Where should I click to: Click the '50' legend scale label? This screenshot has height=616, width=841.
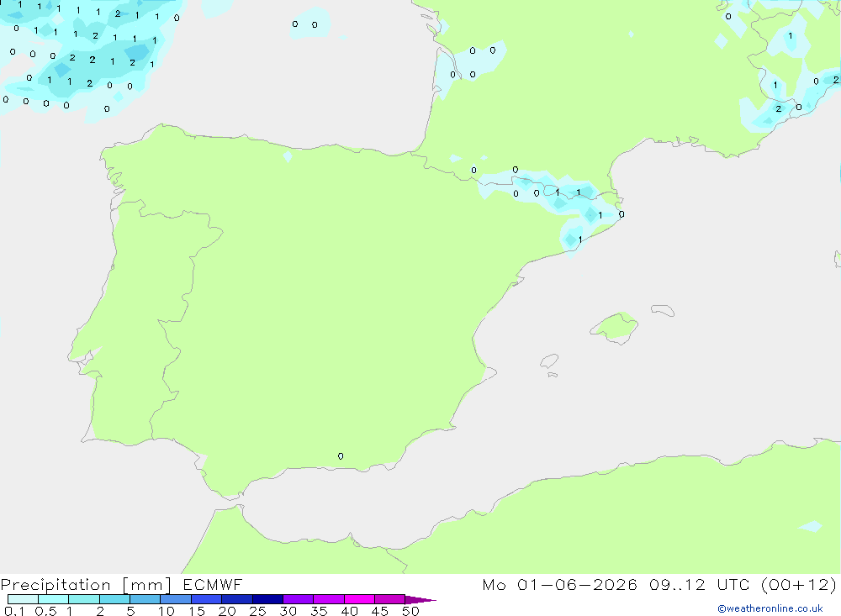tap(411, 611)
